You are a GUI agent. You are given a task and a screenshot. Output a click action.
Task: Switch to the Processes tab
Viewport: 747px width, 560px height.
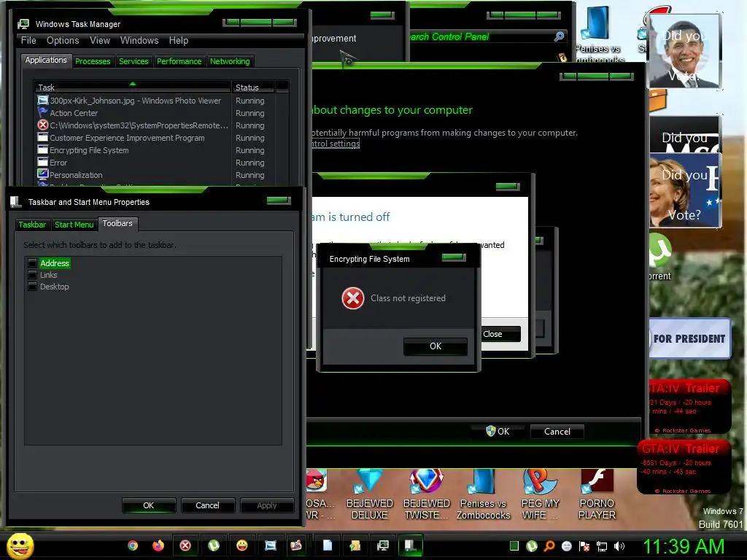pos(93,61)
